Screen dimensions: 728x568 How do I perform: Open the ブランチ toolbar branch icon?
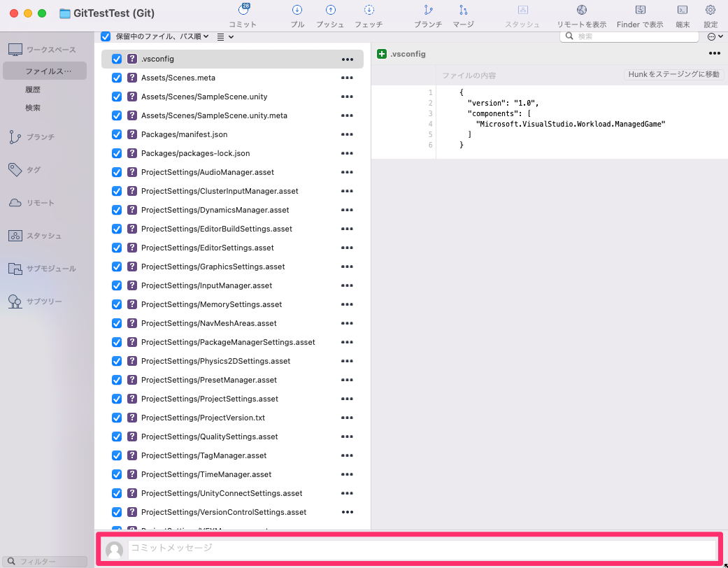tap(428, 10)
